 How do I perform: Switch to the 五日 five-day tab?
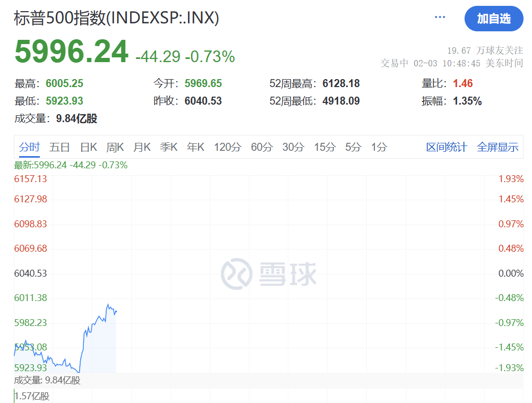point(59,147)
